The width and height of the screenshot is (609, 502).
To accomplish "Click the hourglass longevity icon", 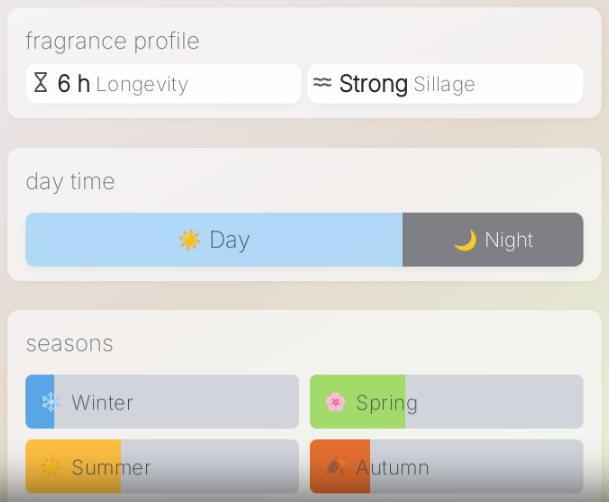I will click(41, 84).
